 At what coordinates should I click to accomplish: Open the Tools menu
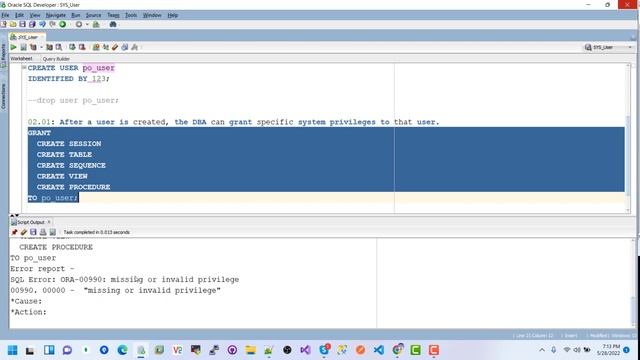tap(131, 15)
